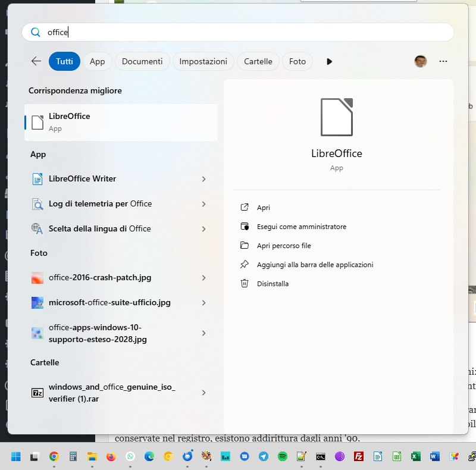
Task: Switch to the Impostazioni filter tab
Action: (x=205, y=61)
